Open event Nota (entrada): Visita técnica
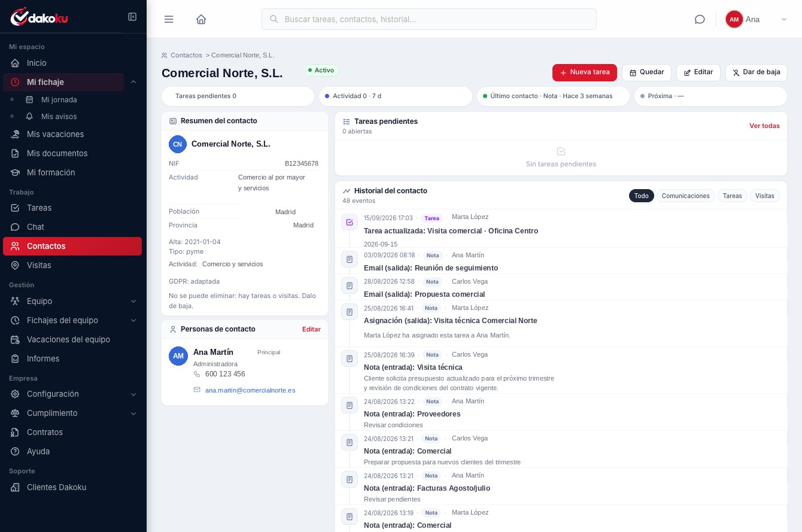The width and height of the screenshot is (802, 532). tap(413, 367)
